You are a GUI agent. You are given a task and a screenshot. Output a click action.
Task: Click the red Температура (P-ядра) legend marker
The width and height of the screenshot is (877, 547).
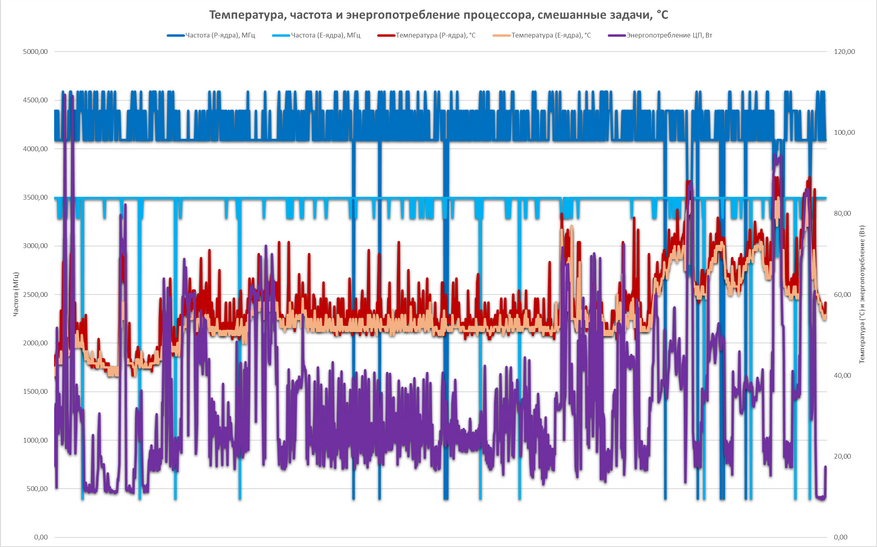click(386, 35)
